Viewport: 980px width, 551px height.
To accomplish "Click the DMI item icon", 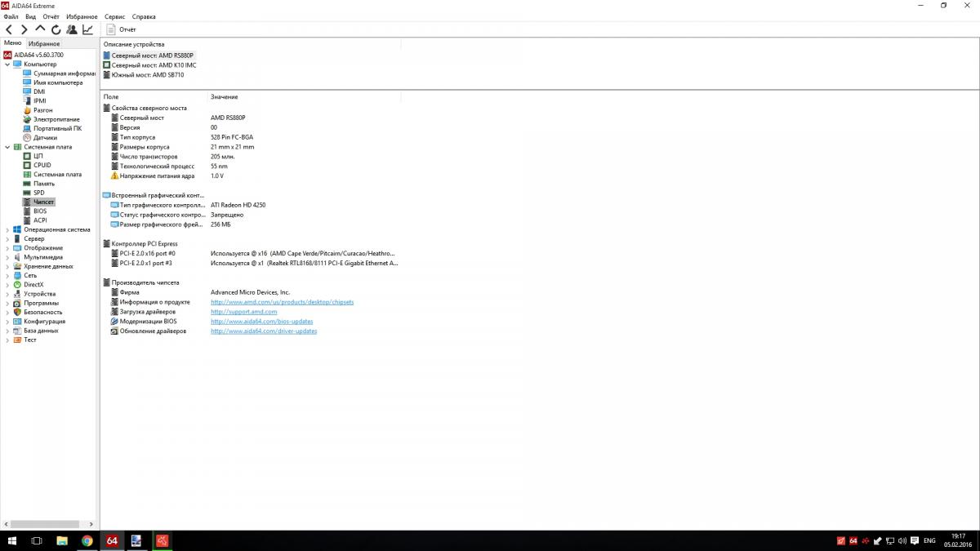I will [x=27, y=91].
